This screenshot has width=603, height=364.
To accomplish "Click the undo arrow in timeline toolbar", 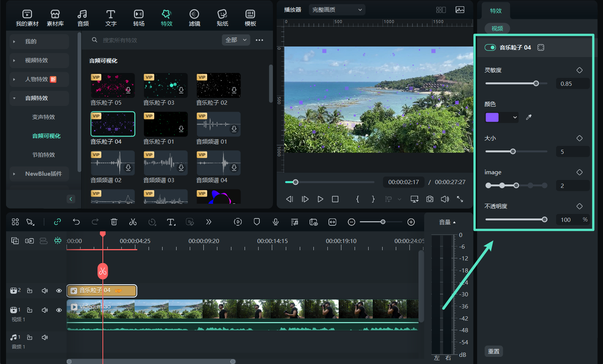I will point(76,222).
